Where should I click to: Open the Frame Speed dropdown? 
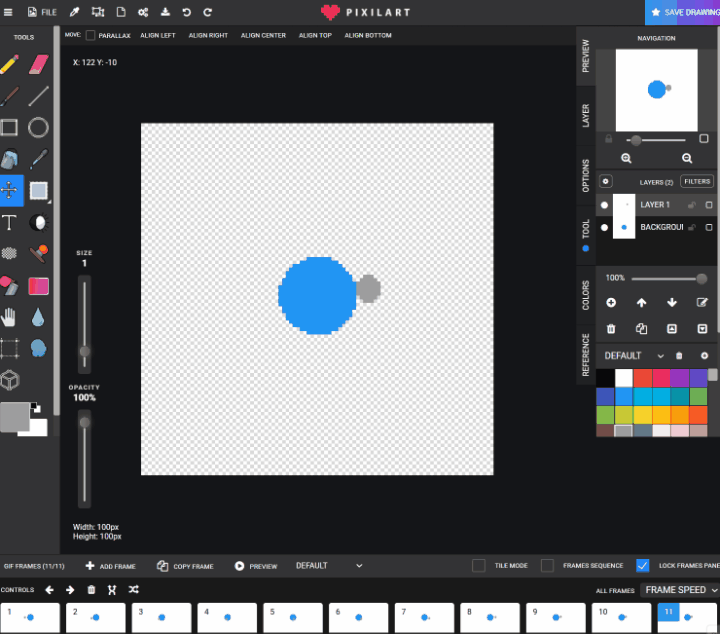tap(681, 590)
